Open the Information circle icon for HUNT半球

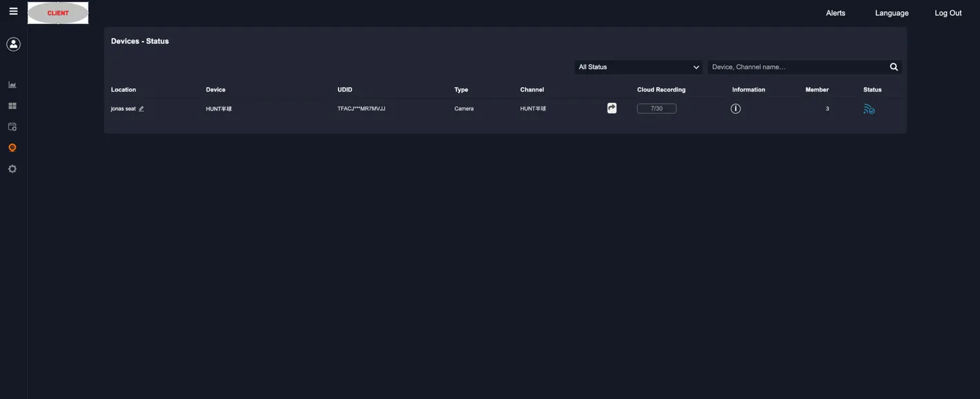point(735,108)
